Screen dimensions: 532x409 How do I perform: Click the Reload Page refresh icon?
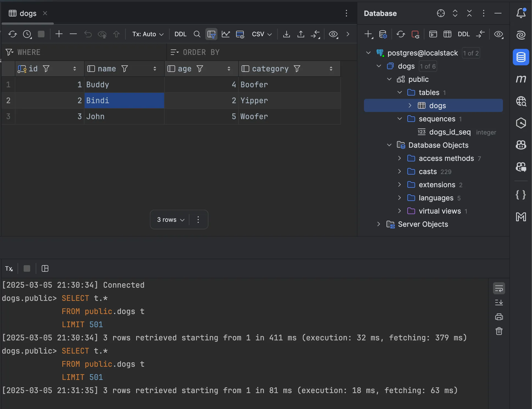[12, 34]
